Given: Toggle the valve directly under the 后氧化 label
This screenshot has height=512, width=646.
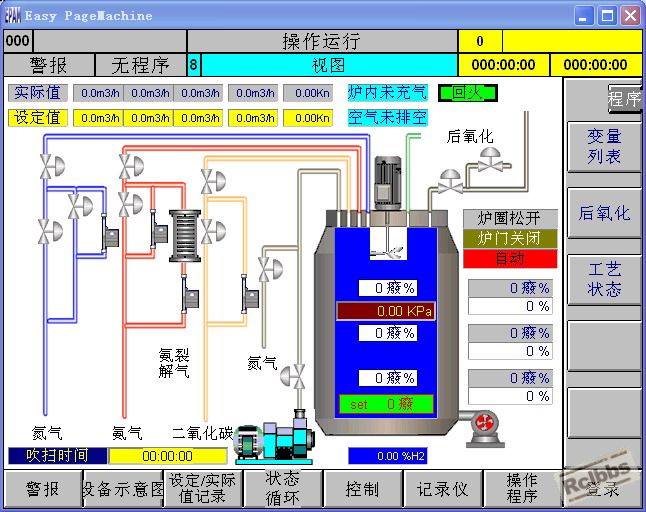Looking at the screenshot, I should pyautogui.click(x=490, y=160).
